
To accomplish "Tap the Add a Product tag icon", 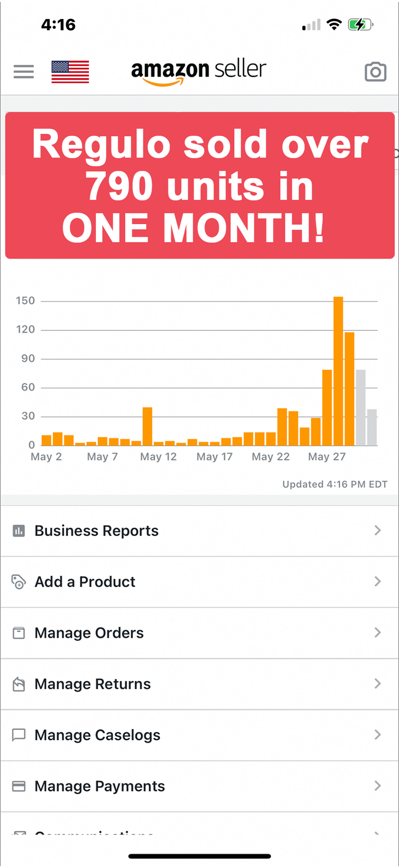I will pos(18,582).
